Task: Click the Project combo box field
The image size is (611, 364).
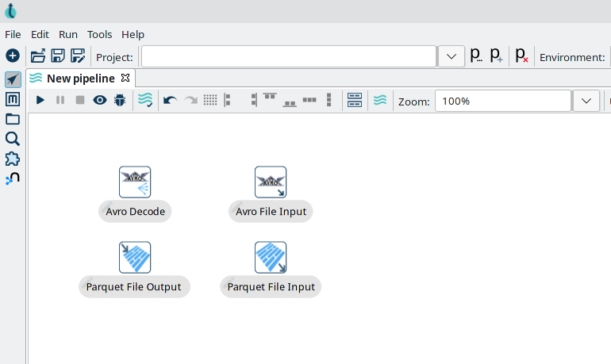Action: 289,57
